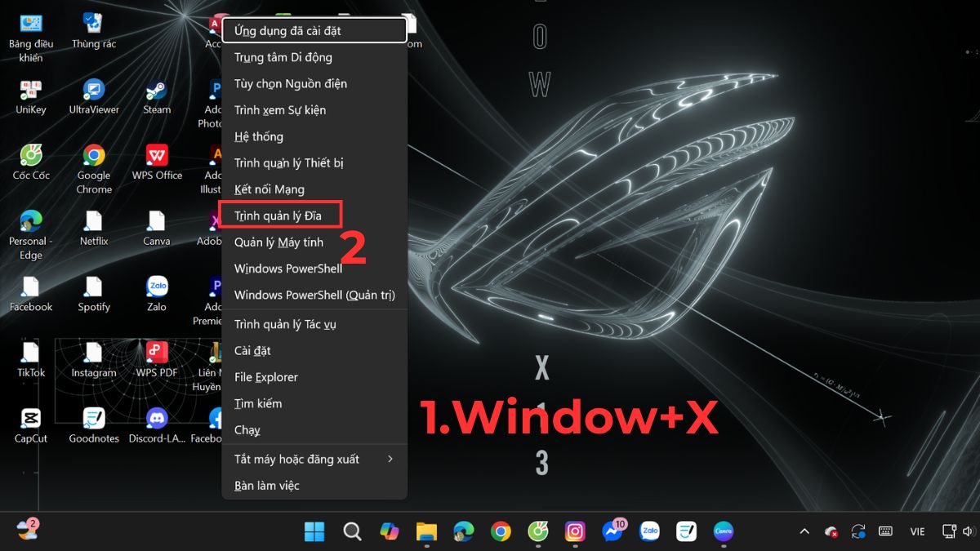Open Trình quản lý Tác vụ

coord(315,324)
